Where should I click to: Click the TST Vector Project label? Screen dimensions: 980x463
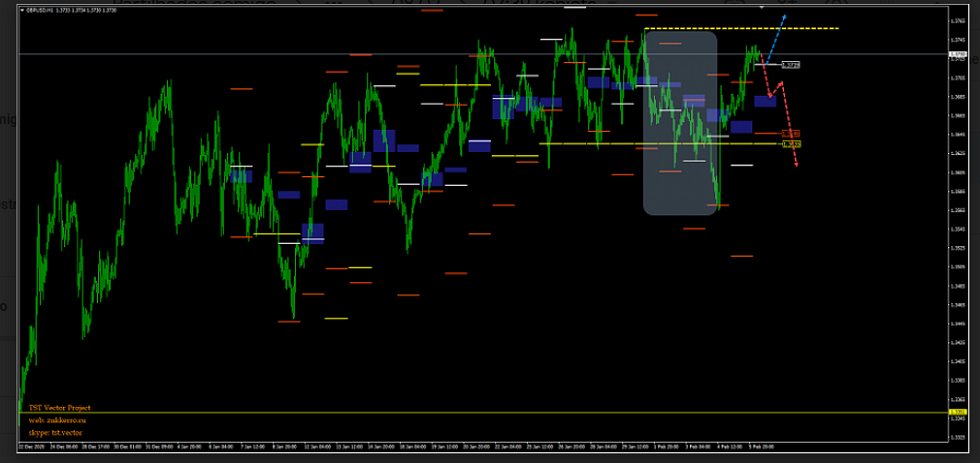[x=59, y=408]
